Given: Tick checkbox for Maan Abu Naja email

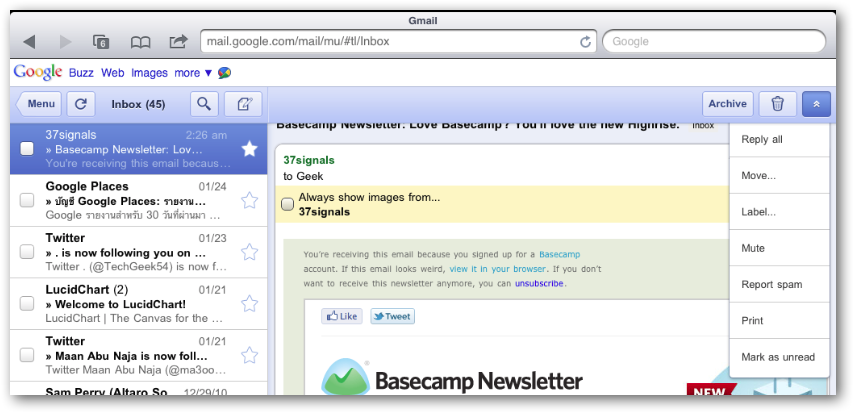Looking at the screenshot, I should point(27,355).
